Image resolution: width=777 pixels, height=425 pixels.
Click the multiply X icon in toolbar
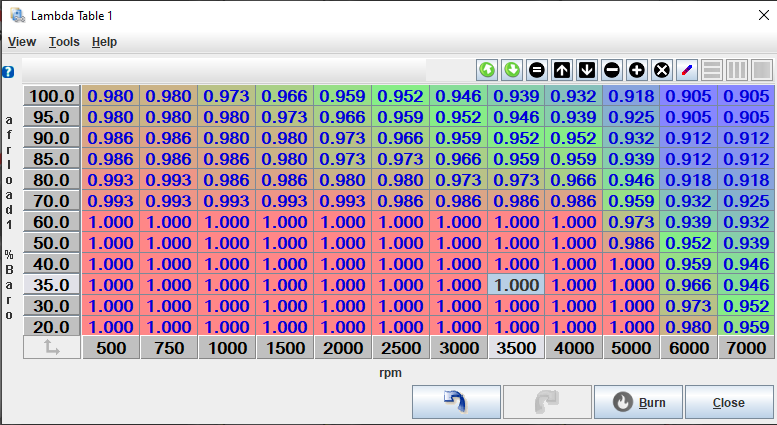click(x=661, y=70)
